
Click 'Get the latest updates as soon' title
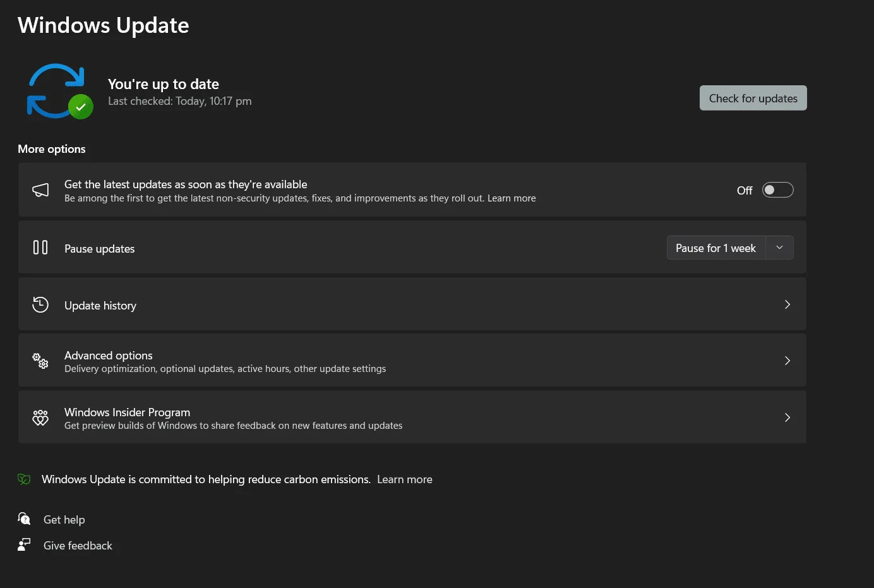[186, 184]
